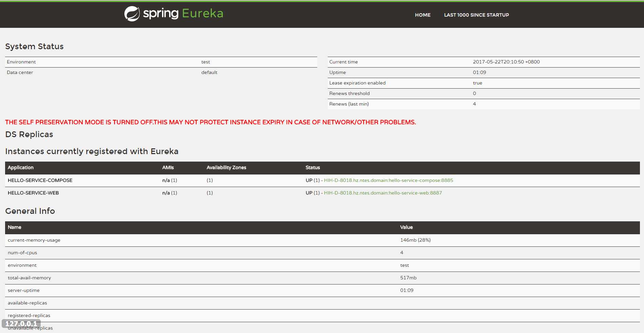This screenshot has width=644, height=333.
Task: Click the 517mb memory value
Action: coord(408,278)
